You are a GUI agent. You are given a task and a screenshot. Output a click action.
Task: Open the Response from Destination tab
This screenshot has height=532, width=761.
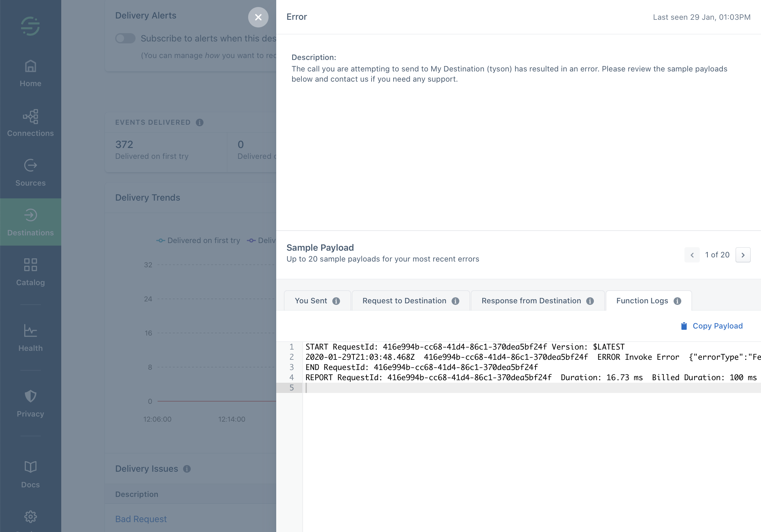537,301
